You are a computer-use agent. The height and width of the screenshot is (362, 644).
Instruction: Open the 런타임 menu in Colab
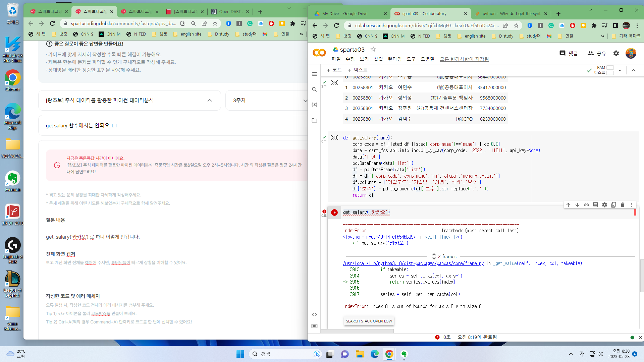(395, 59)
